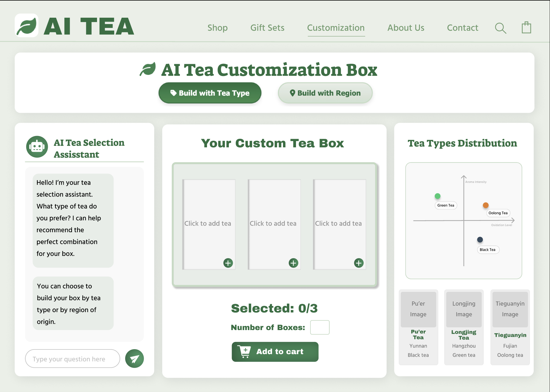Open the Shop menu item

coord(218,28)
